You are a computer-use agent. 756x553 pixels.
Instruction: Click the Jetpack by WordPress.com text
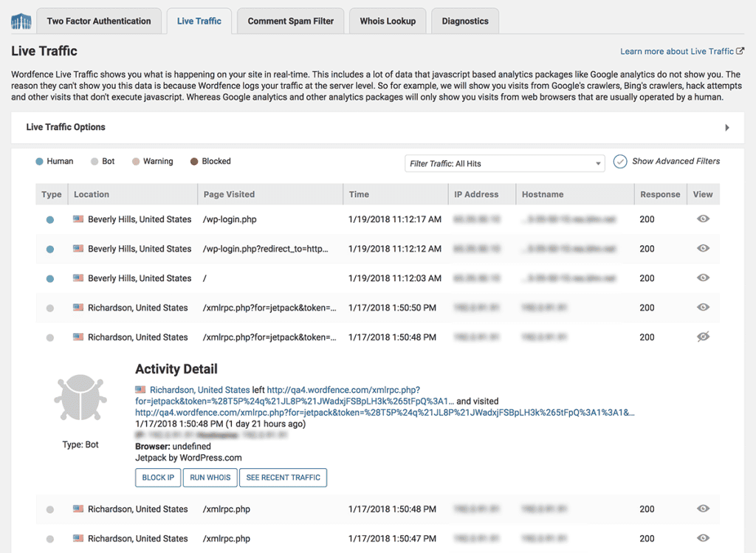(x=188, y=458)
